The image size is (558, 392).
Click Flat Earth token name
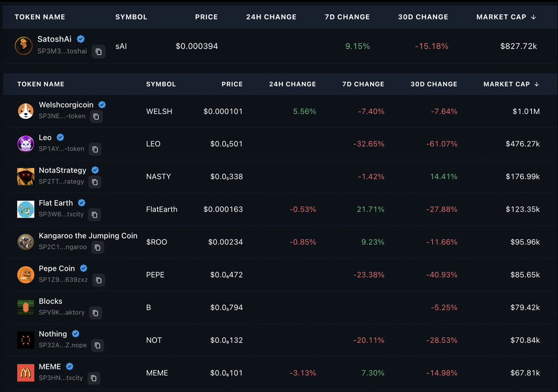coord(56,203)
